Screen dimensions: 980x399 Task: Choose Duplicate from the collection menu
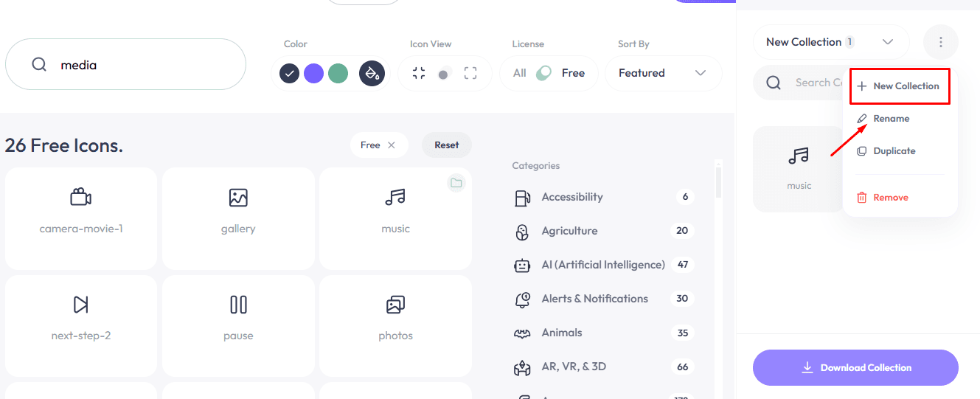pos(886,151)
